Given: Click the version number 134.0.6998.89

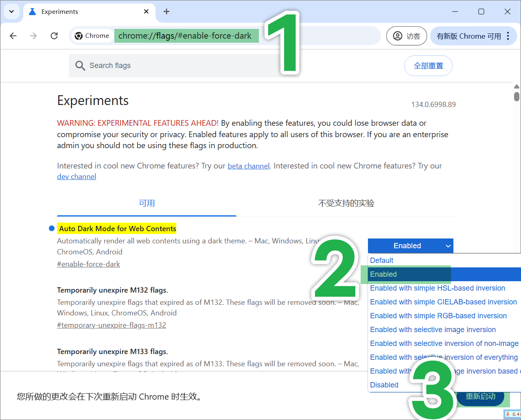Looking at the screenshot, I should [433, 105].
